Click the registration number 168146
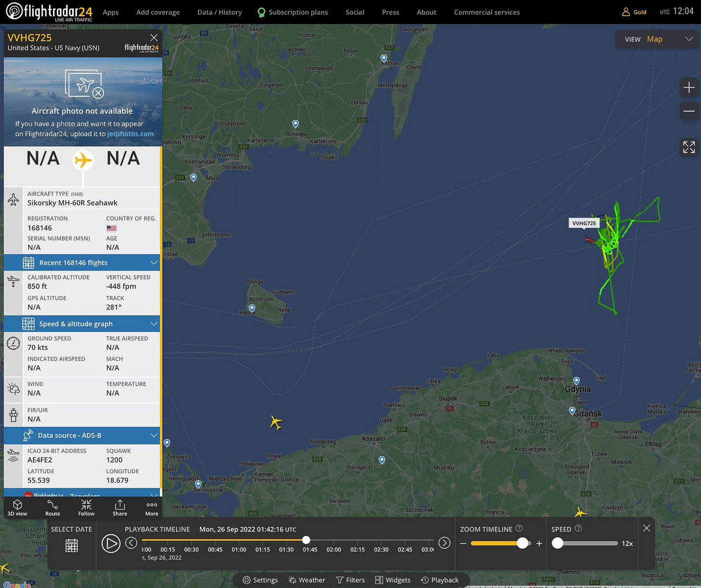 [39, 228]
